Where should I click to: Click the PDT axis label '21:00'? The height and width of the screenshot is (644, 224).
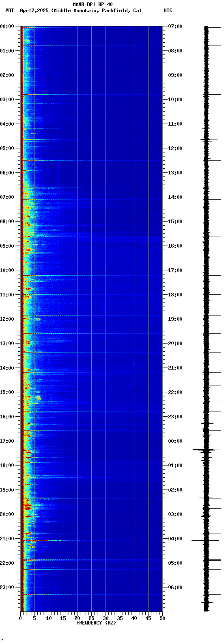(7, 539)
